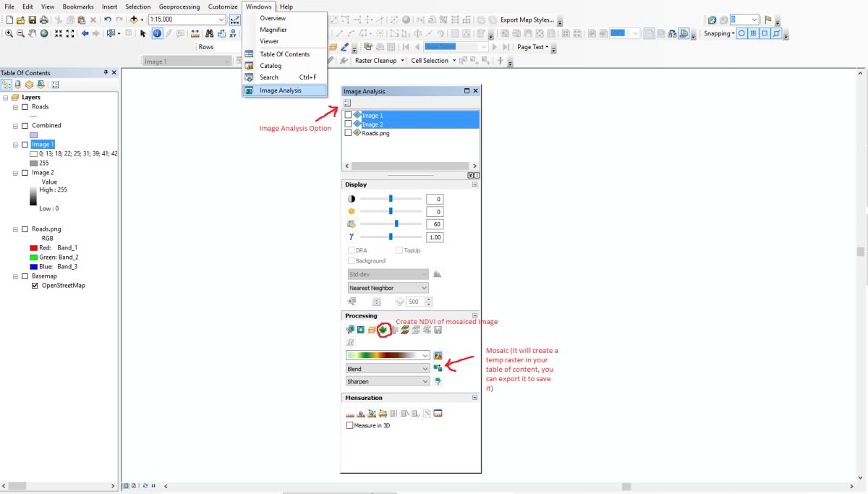Click the filter icon beside Sharpen dropdown

click(x=438, y=381)
